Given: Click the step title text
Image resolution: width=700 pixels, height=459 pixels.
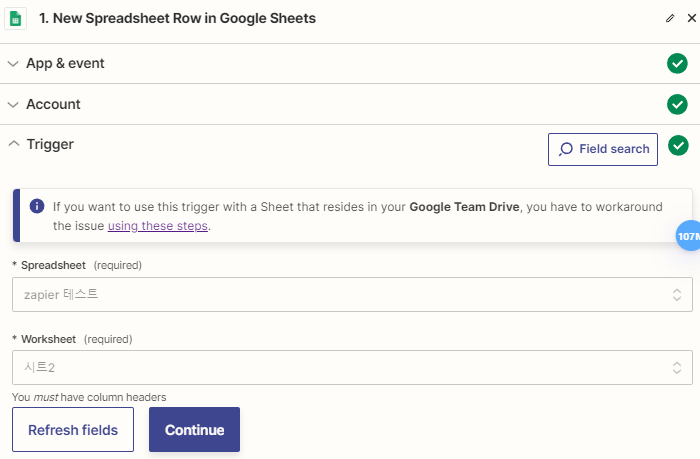Looking at the screenshot, I should click(x=177, y=18).
